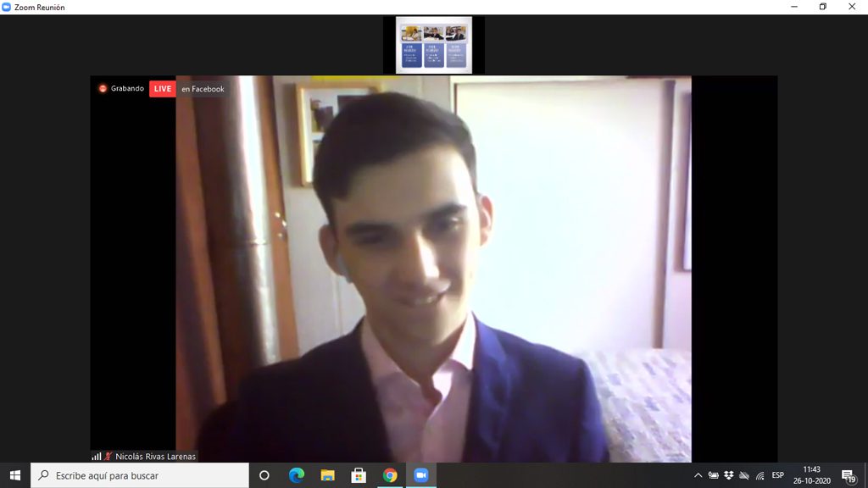Open the Wi-Fi network flyout
The width and height of the screenshot is (868, 488).
759,475
